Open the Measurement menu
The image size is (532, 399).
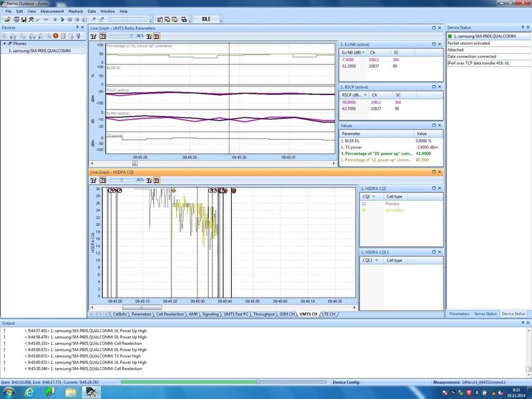(52, 11)
